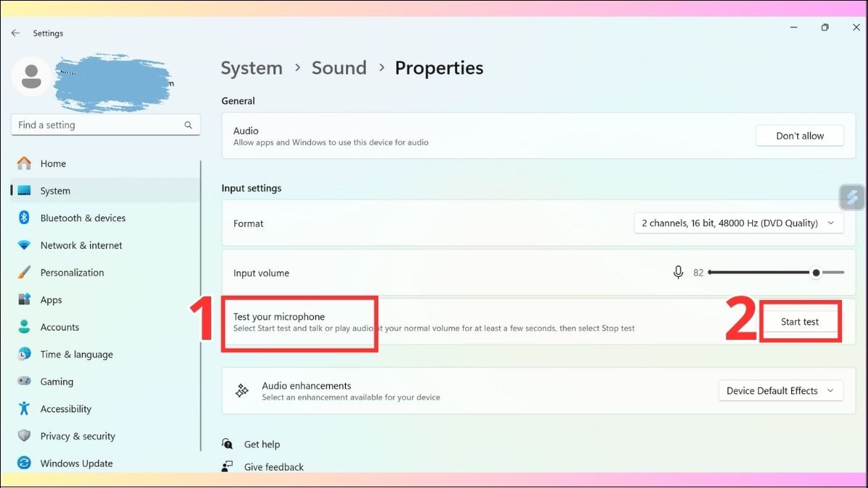Navigate to Sound in breadcrumb

click(x=339, y=68)
